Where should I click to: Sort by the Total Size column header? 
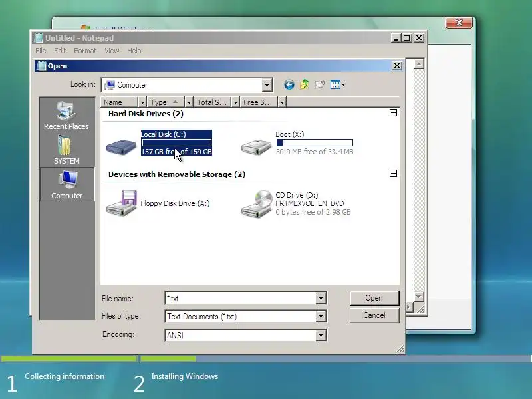click(x=212, y=102)
